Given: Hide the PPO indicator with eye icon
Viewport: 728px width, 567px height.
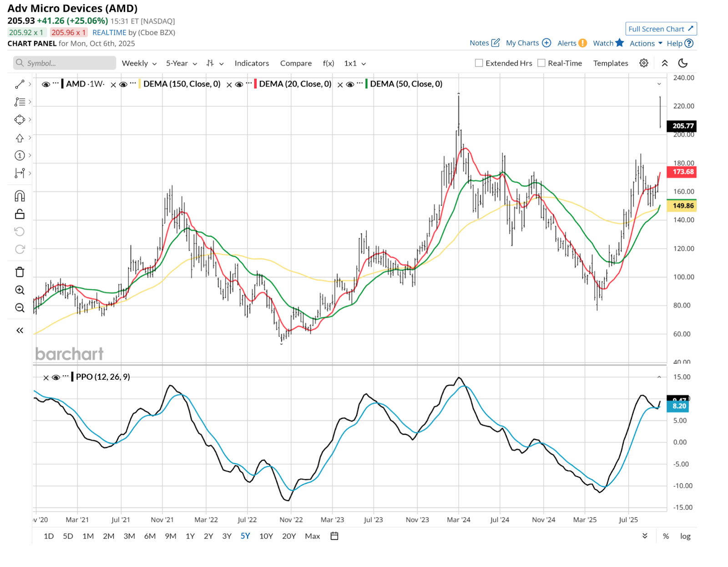Looking at the screenshot, I should (56, 377).
